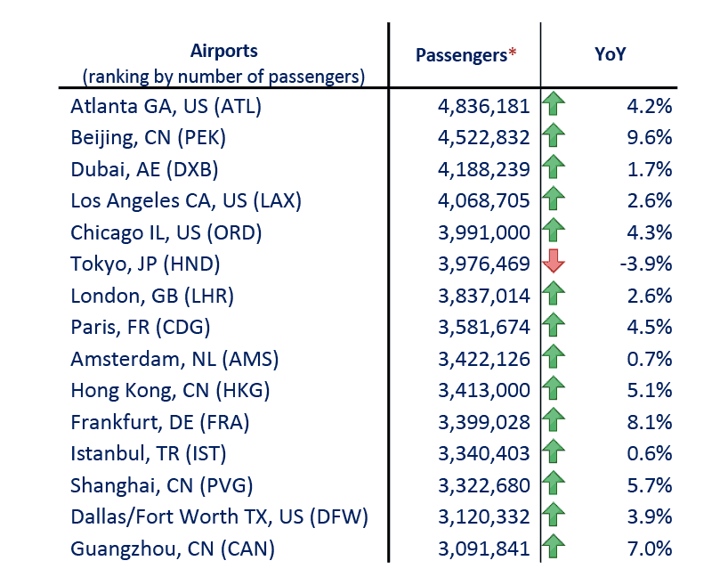Click the YoY column header
The width and height of the screenshot is (728, 577).
pyautogui.click(x=610, y=54)
